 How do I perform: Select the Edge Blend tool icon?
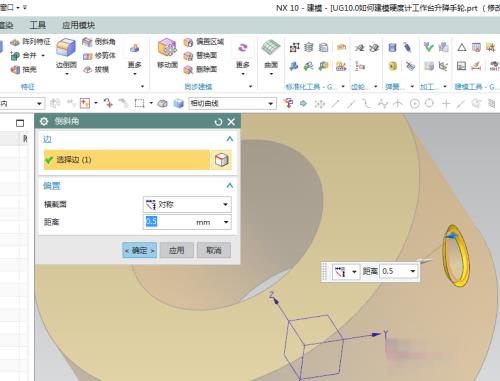tap(66, 48)
